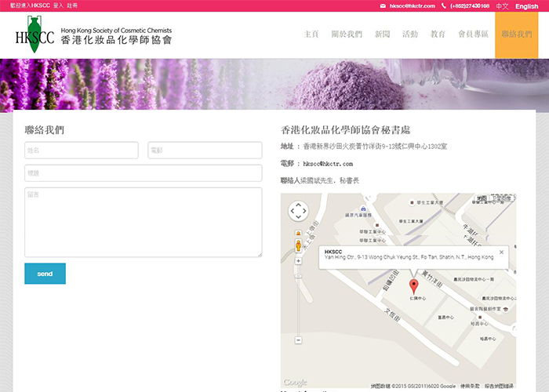The height and width of the screenshot is (392, 549).
Task: Pick the Street View pegman icon
Action: click(298, 245)
